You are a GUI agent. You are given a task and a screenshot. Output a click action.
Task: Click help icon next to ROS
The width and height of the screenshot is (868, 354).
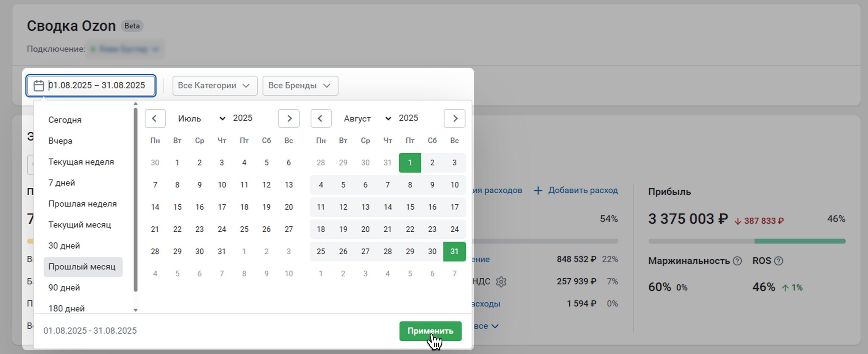778,261
